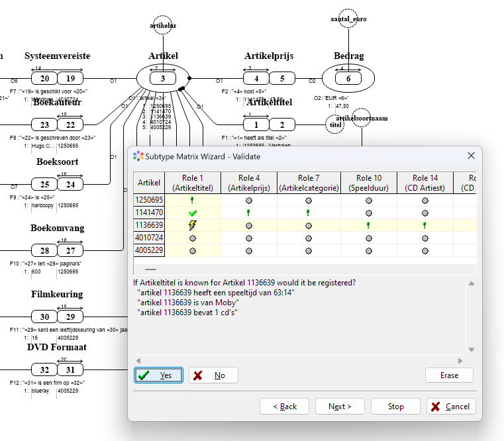Click the matrix horizontal scrollbar thumb
Viewport: 504px width, 441px height.
(151, 269)
